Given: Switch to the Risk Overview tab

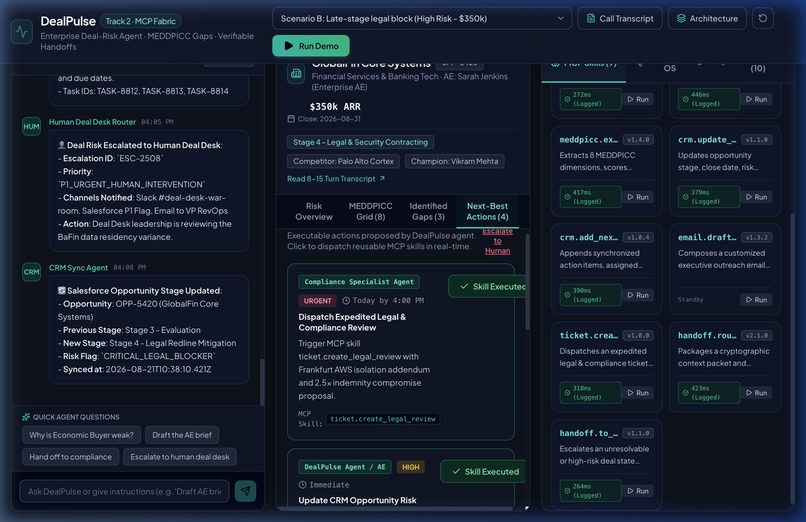Looking at the screenshot, I should point(314,211).
